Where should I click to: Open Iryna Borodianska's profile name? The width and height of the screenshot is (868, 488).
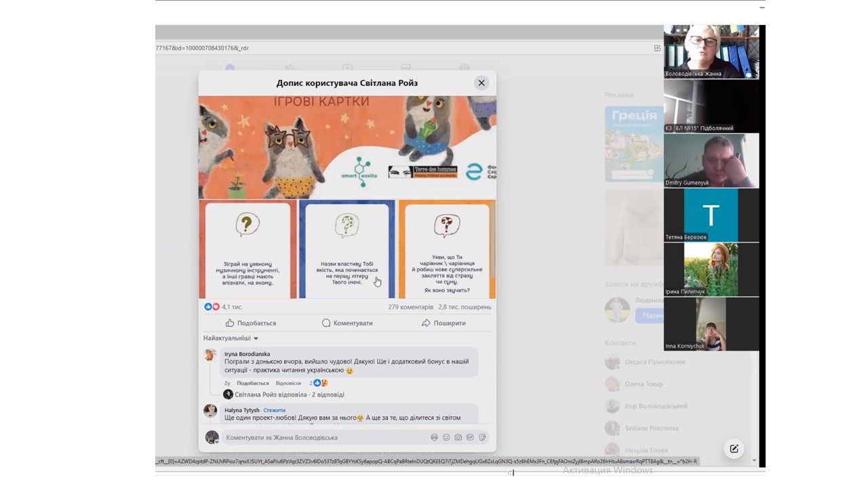(247, 354)
